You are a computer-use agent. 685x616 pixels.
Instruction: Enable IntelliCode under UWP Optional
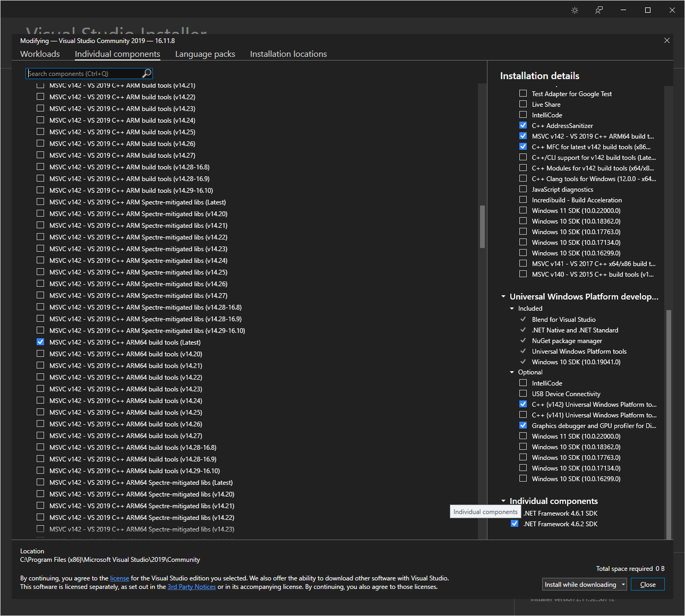pyautogui.click(x=523, y=383)
